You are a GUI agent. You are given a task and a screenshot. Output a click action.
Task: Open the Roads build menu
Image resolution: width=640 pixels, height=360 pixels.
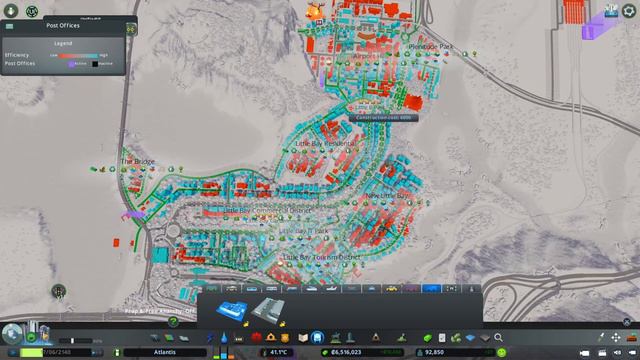click(x=154, y=338)
